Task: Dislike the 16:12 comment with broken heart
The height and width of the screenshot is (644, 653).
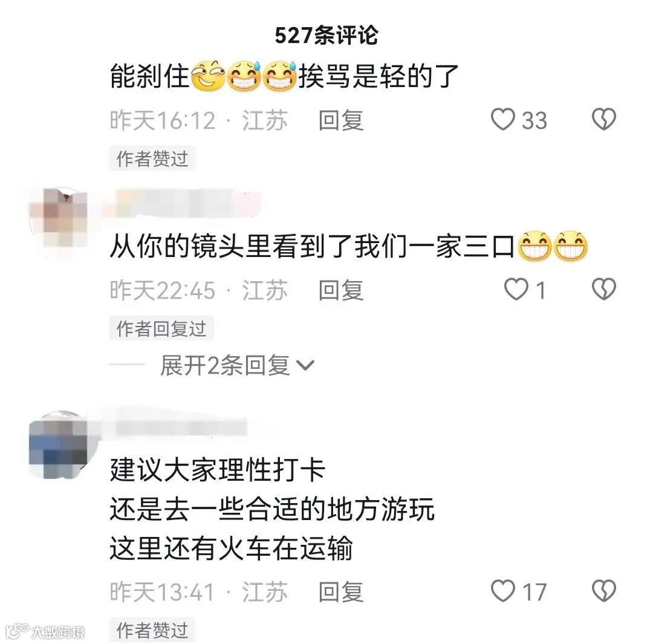Action: click(603, 119)
